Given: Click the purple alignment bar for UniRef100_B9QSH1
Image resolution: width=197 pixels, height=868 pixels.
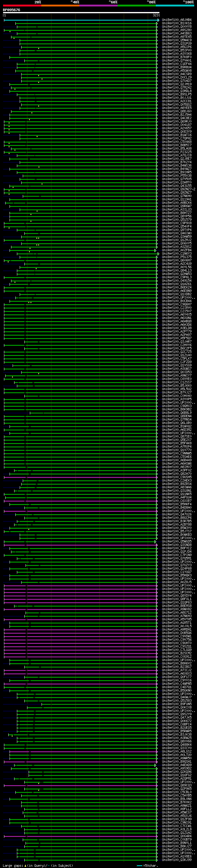Looking at the screenshot, I should pos(81,761).
